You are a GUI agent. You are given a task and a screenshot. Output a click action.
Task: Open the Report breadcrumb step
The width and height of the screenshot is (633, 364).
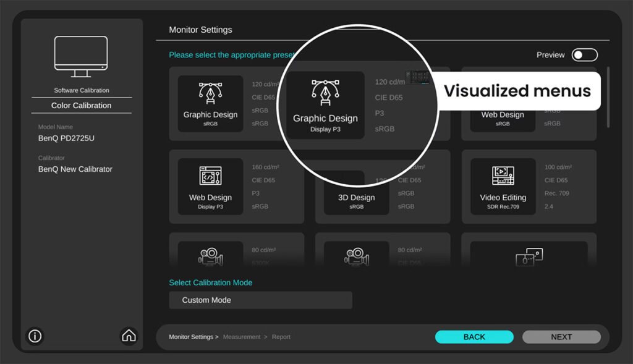(281, 337)
